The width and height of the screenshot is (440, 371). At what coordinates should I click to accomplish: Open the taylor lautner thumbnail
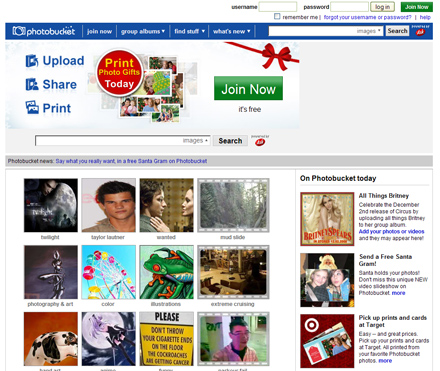pyautogui.click(x=109, y=205)
